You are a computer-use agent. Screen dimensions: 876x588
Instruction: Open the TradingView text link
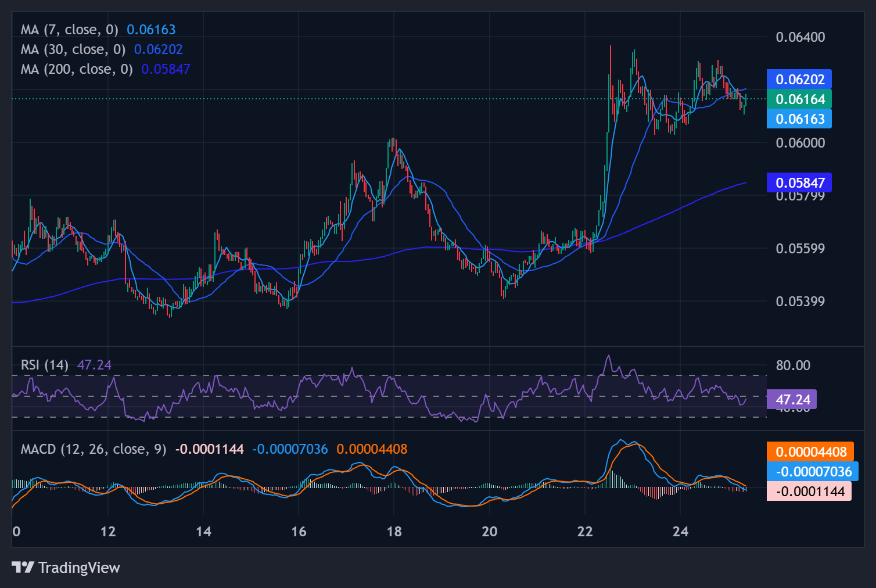click(x=79, y=568)
